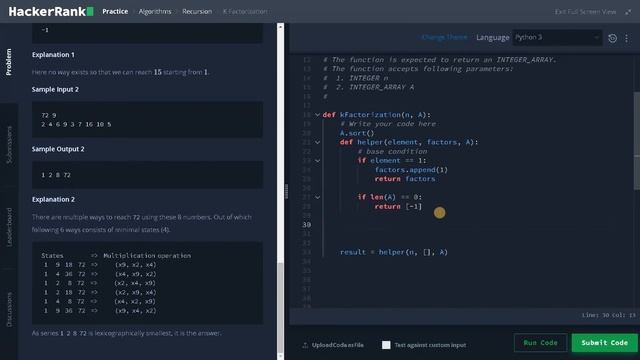Click the 'Language' label
The width and height of the screenshot is (640, 360).
pyautogui.click(x=493, y=38)
